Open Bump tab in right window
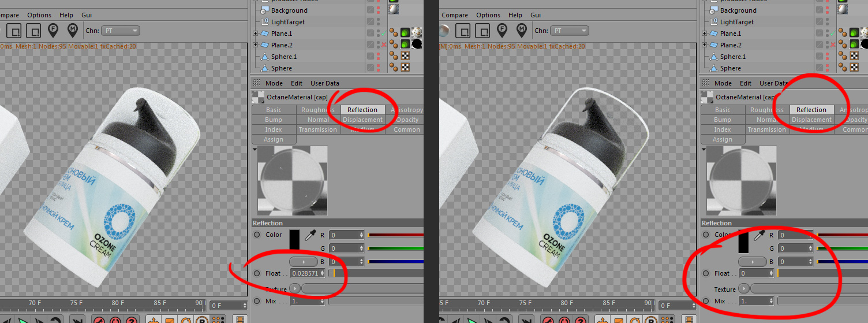Screen dimensions: 868x323 click(723, 120)
